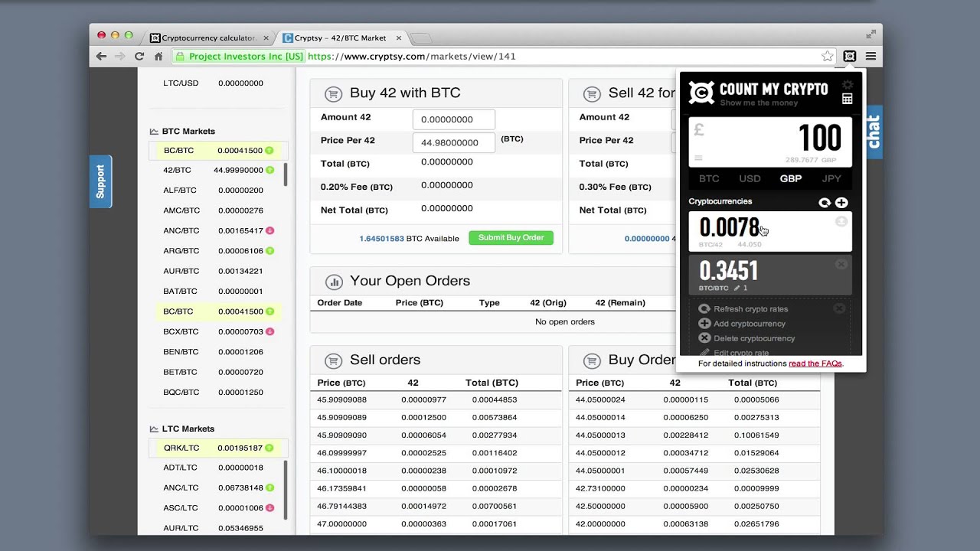Bookmark this page with the star icon
Viewport: 980px width, 551px height.
tap(827, 56)
